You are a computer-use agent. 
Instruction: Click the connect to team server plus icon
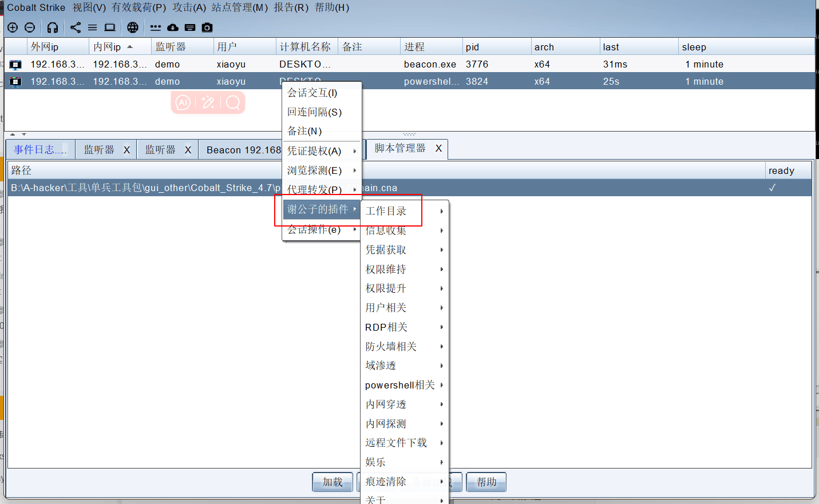13,27
